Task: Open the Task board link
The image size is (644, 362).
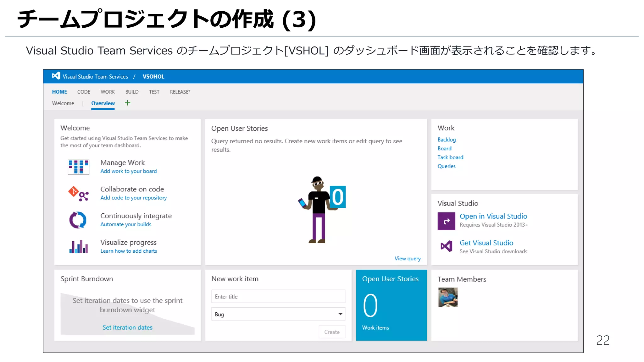Action: click(450, 157)
